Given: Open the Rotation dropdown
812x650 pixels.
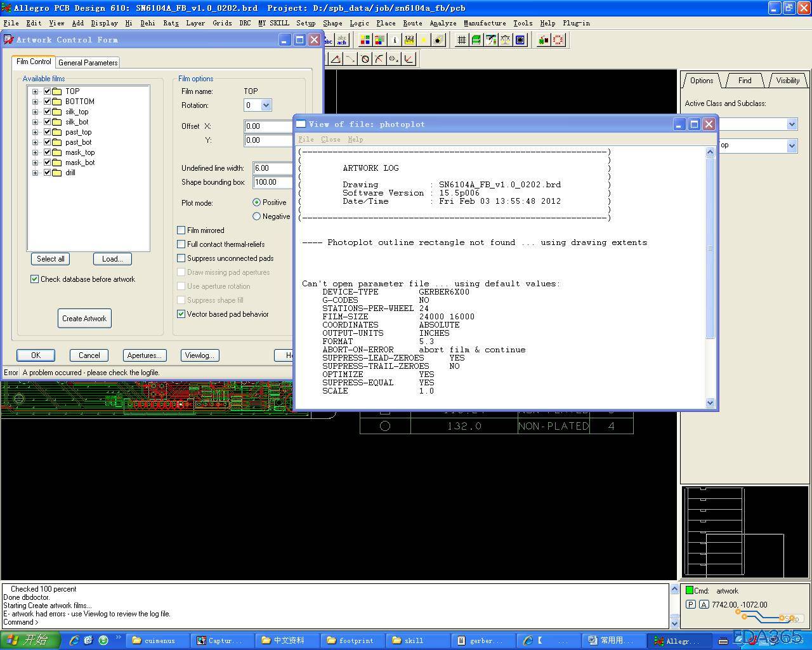Looking at the screenshot, I should [x=266, y=105].
